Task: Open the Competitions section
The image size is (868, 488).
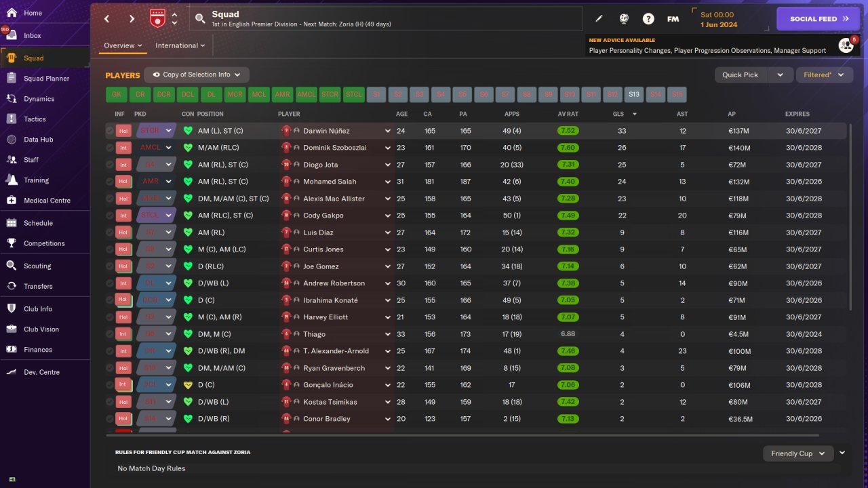Action: point(45,243)
